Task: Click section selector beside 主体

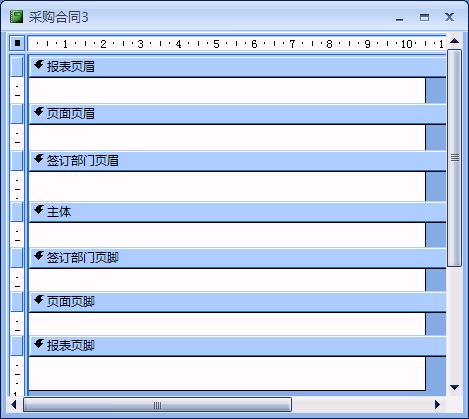Action: point(17,212)
